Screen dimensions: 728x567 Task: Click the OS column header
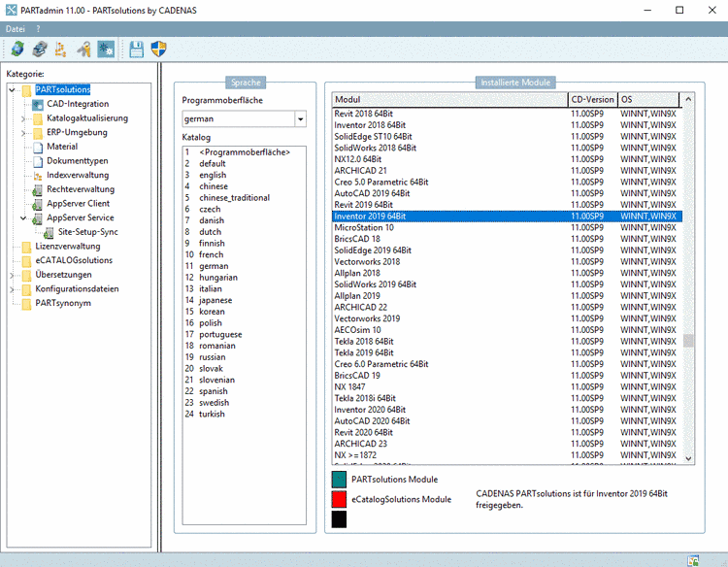(x=648, y=99)
